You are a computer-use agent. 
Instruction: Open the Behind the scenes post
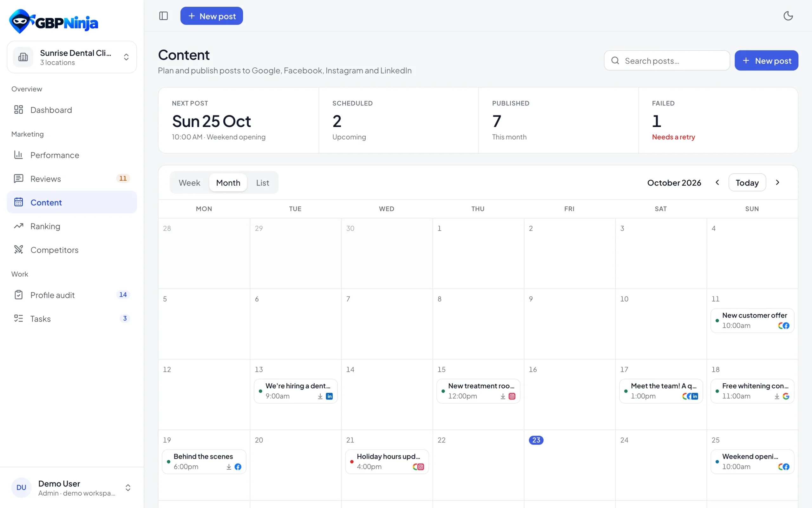(204, 462)
